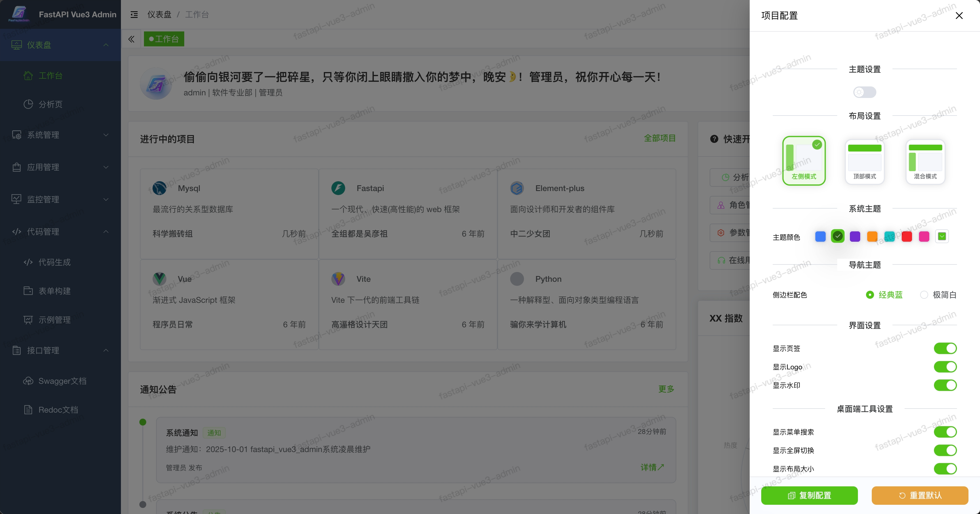Click the 分析页 pie chart icon
The width and height of the screenshot is (980, 514).
click(28, 104)
